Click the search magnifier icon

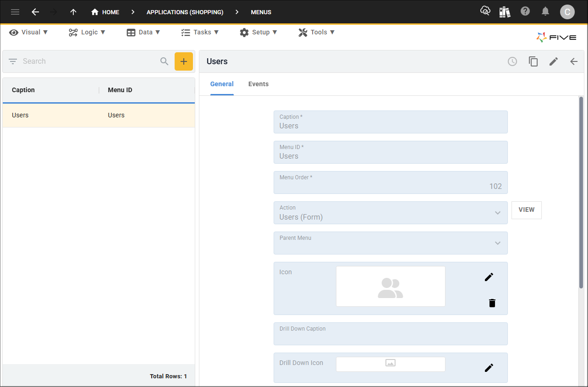click(164, 61)
